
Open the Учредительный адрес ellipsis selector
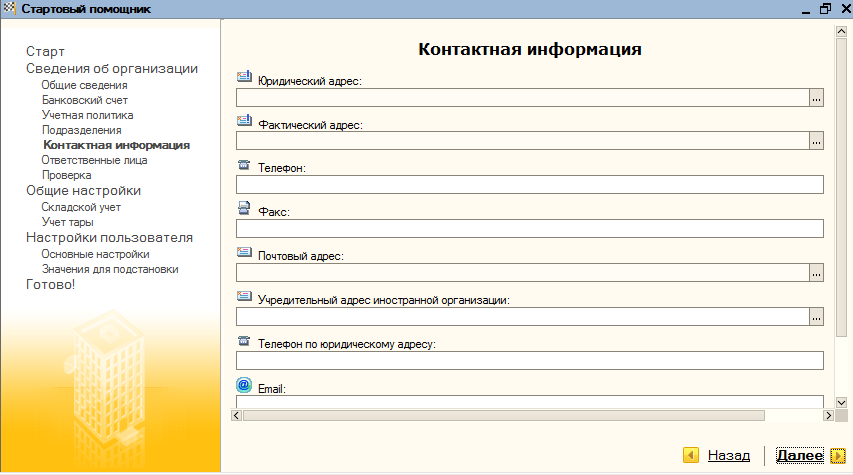(x=816, y=317)
